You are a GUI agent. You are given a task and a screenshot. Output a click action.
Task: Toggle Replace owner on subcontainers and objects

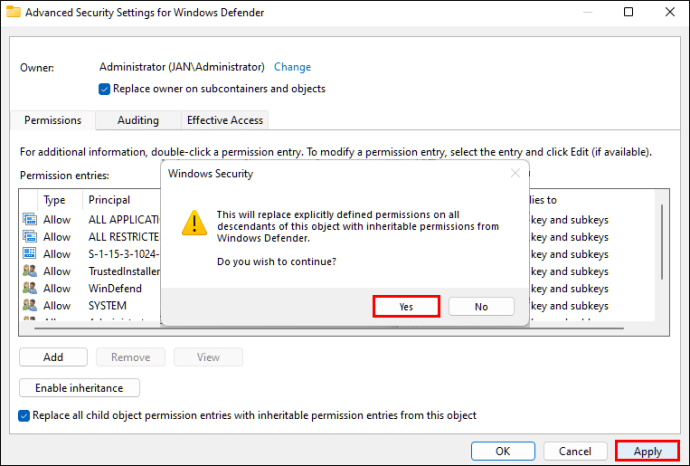click(105, 89)
